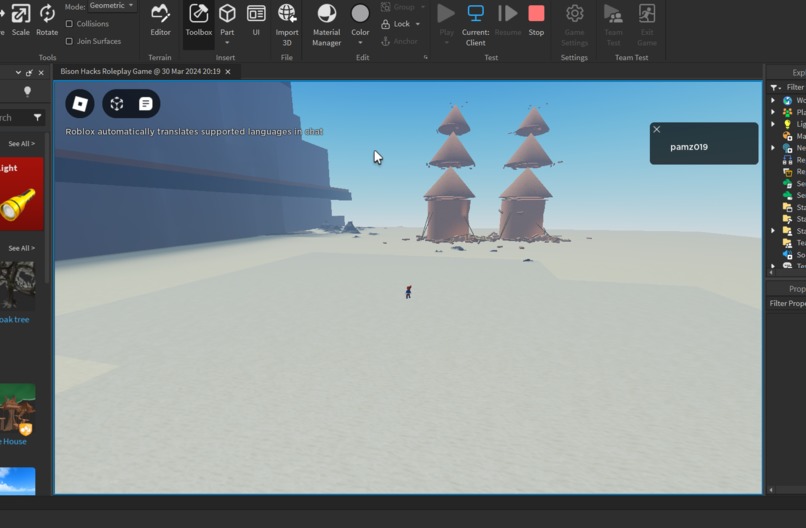Screen dimensions: 806x528
Task: Enable the Collisions checkbox
Action: (x=69, y=24)
